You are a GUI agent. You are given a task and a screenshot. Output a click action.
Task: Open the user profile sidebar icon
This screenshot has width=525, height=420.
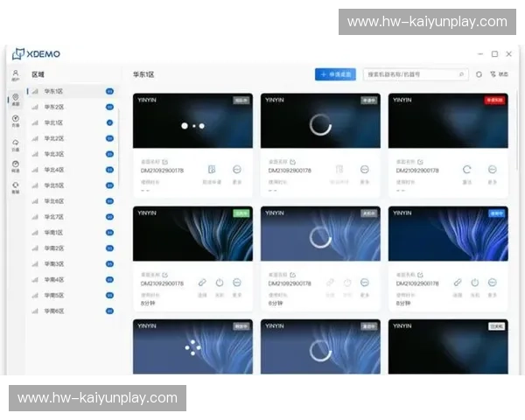click(16, 75)
